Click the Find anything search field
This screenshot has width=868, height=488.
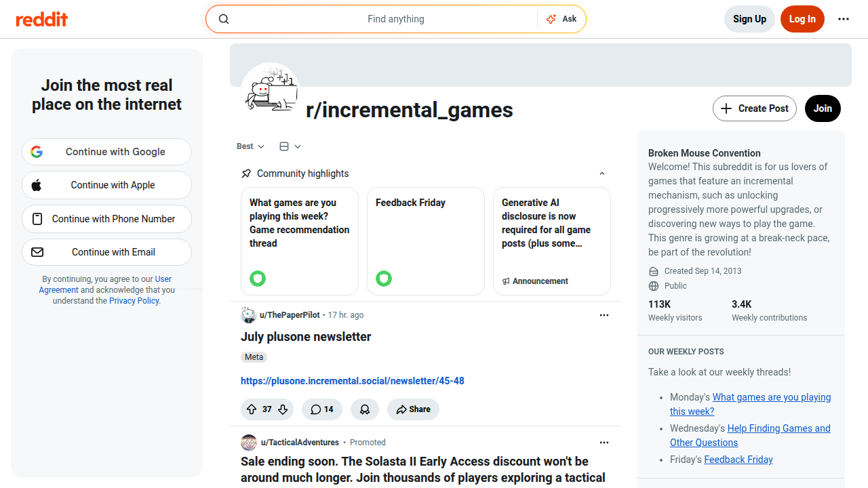point(396,19)
